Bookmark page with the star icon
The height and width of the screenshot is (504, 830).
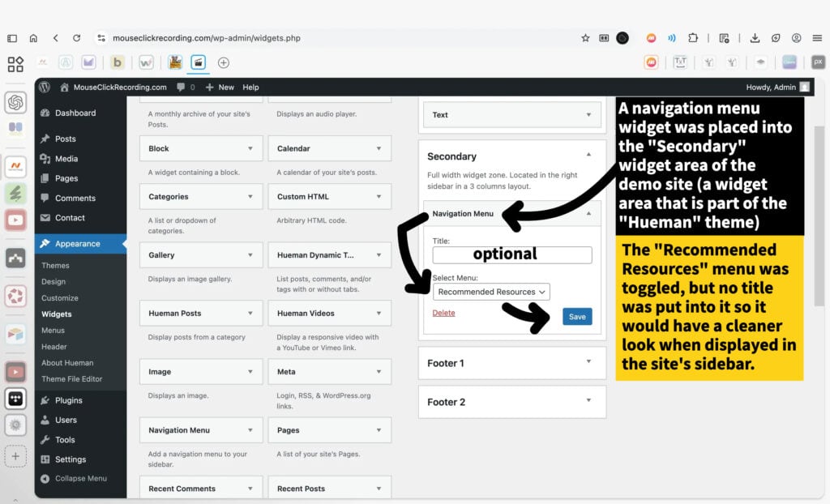click(x=585, y=38)
